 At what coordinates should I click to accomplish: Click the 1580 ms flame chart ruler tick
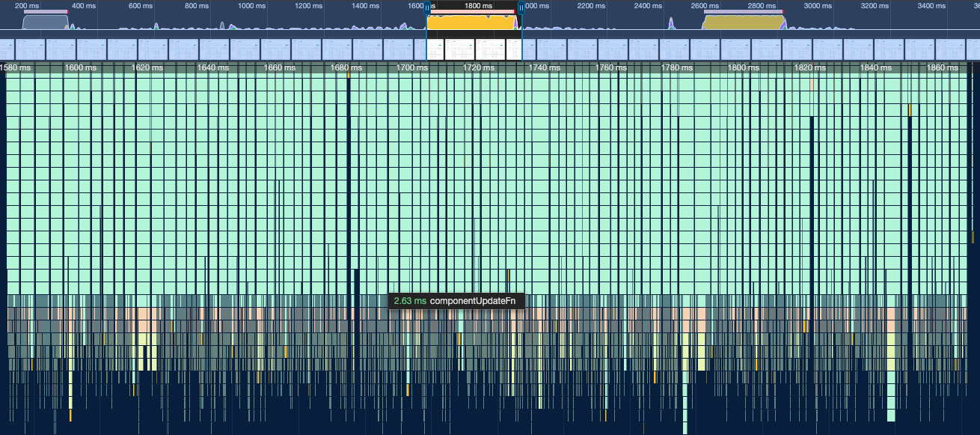click(x=16, y=67)
